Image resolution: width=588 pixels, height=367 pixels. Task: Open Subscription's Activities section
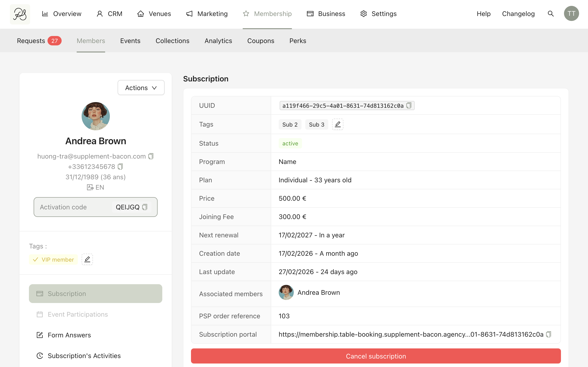84,356
